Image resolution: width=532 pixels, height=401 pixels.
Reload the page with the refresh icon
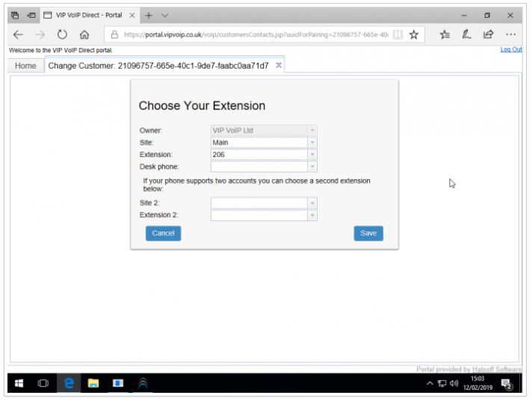(x=62, y=34)
